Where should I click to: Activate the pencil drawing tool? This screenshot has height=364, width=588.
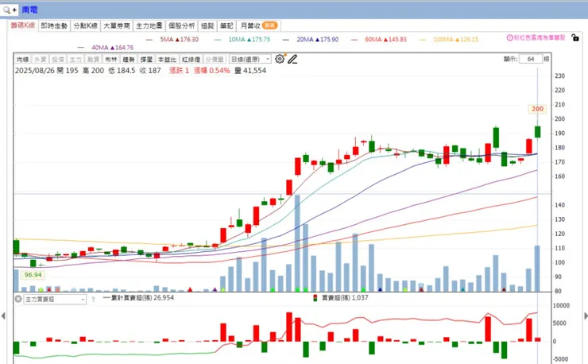pyautogui.click(x=292, y=59)
